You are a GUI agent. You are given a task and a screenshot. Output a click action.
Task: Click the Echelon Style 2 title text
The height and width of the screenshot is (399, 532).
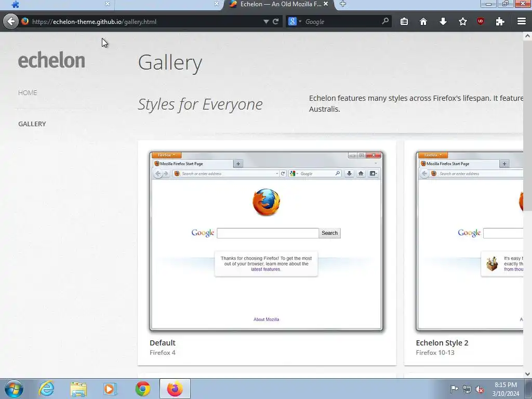(x=442, y=343)
